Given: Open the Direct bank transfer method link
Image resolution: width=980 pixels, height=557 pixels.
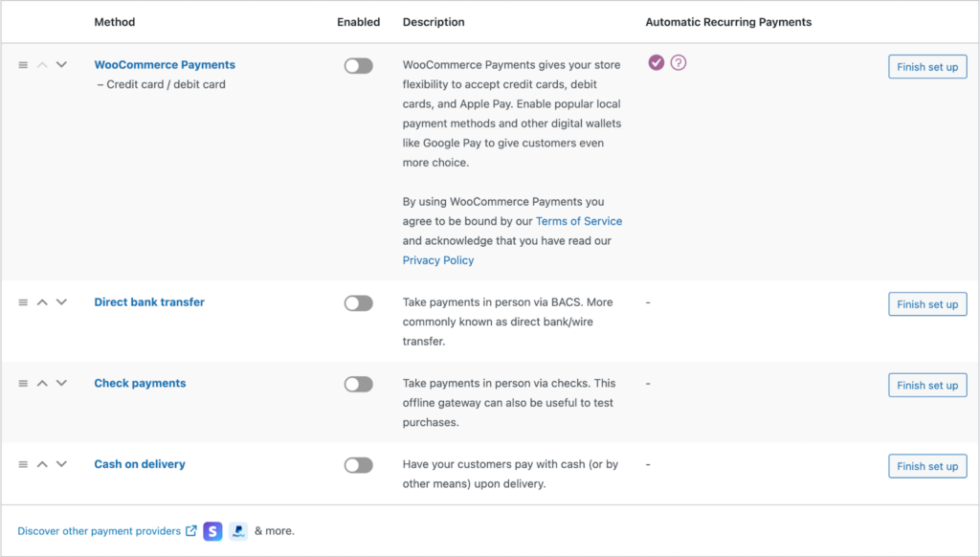Looking at the screenshot, I should click(149, 301).
